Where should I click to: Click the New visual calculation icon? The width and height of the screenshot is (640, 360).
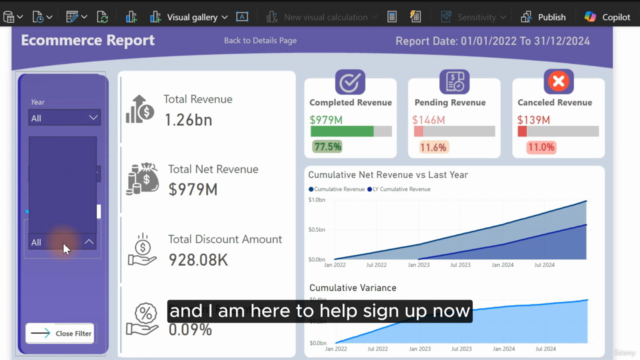272,17
